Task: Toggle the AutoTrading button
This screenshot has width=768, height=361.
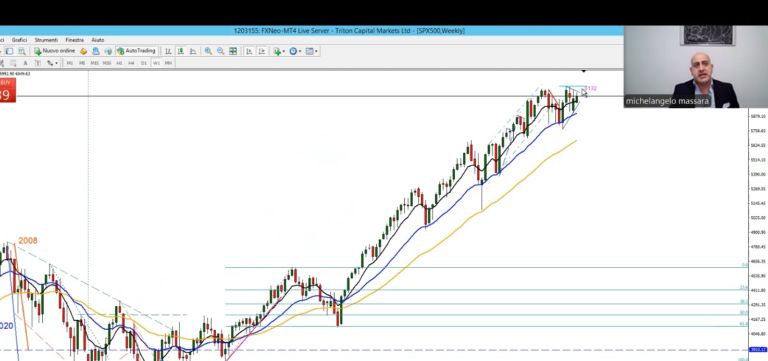Action: click(137, 51)
